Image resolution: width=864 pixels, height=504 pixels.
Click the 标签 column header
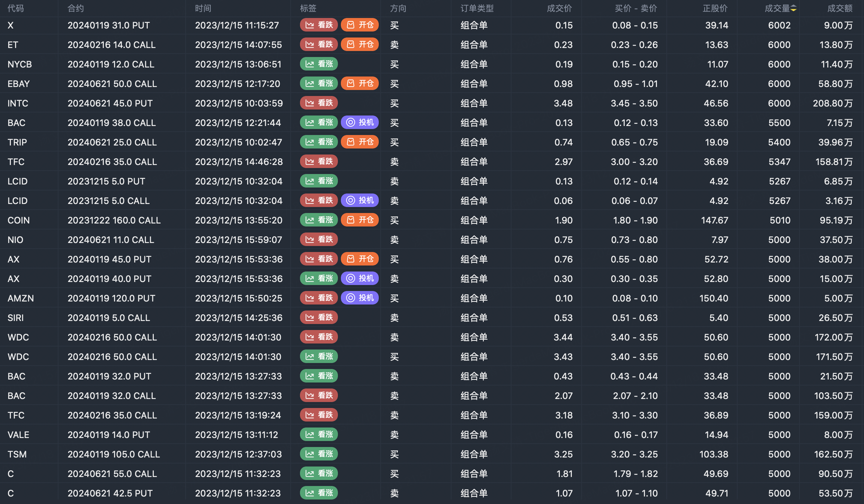(308, 9)
